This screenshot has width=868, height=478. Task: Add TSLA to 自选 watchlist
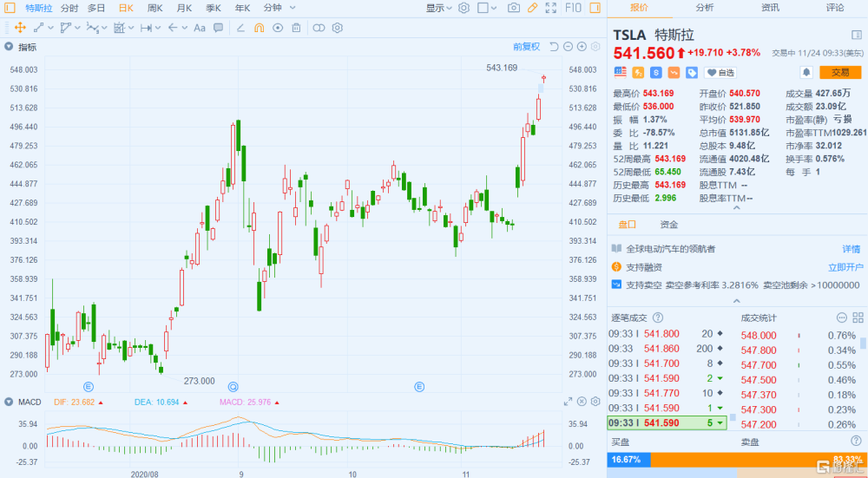(720, 73)
